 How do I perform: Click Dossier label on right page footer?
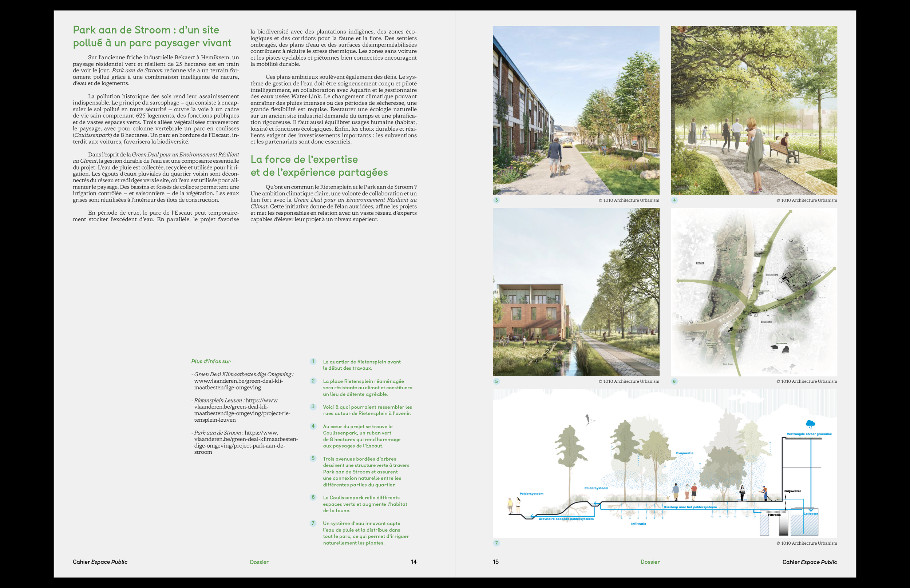coord(650,562)
